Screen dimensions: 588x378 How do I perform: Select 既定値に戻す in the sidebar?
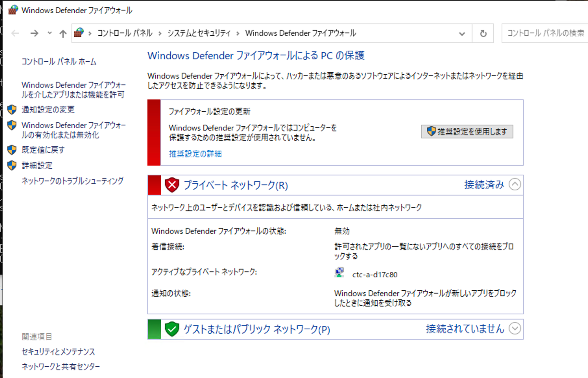43,150
